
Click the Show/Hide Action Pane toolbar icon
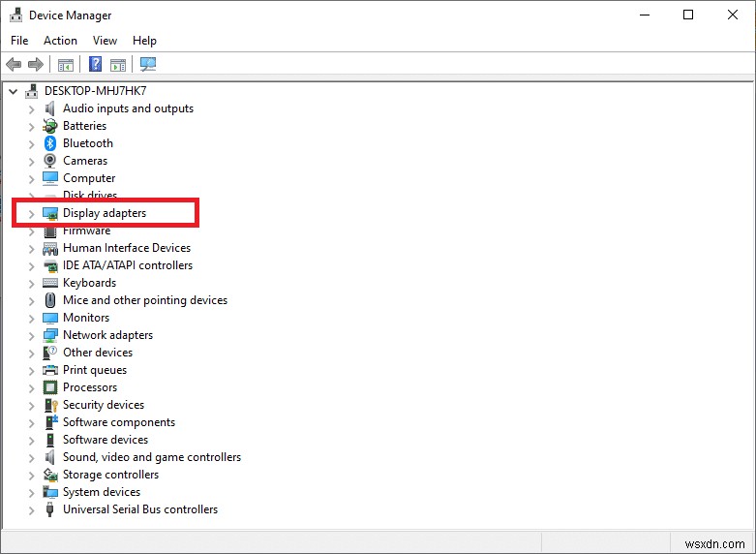(118, 64)
